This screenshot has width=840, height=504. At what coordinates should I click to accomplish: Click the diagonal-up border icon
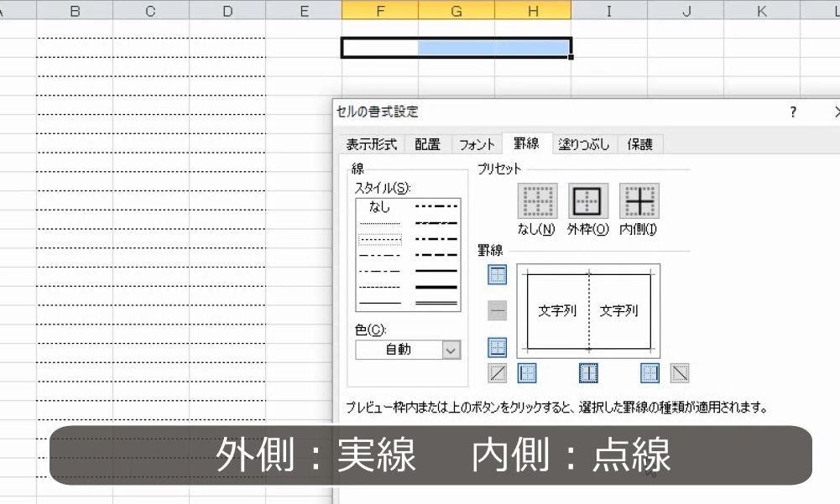[496, 373]
